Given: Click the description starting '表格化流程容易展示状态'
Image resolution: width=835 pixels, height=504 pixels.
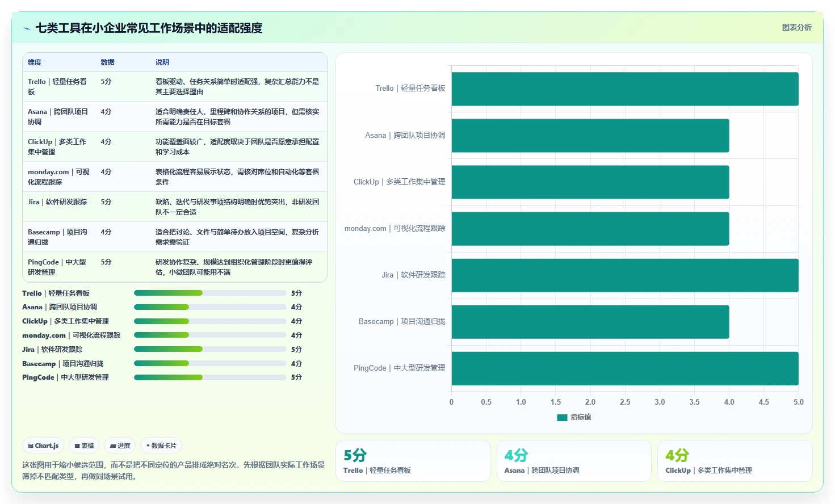Looking at the screenshot, I should 237,177.
